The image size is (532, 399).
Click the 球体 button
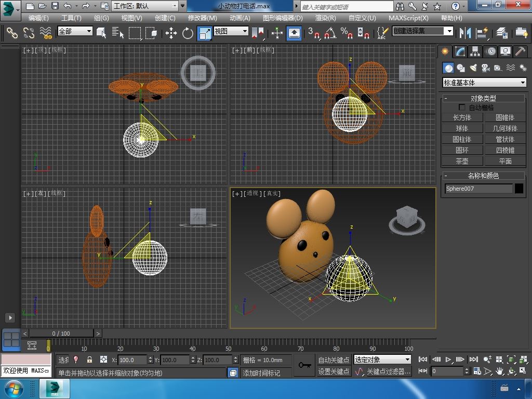tap(462, 128)
